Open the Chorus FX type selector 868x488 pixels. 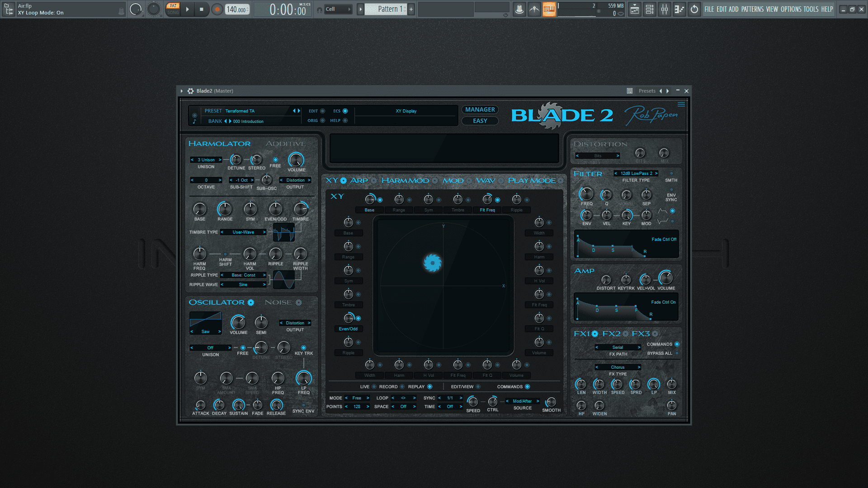[618, 367]
